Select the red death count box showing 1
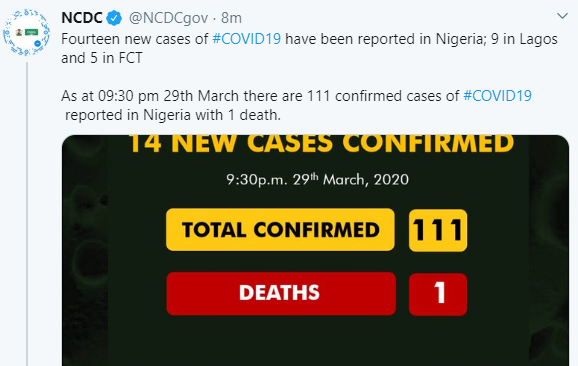This screenshot has height=366, width=578. pos(438,294)
